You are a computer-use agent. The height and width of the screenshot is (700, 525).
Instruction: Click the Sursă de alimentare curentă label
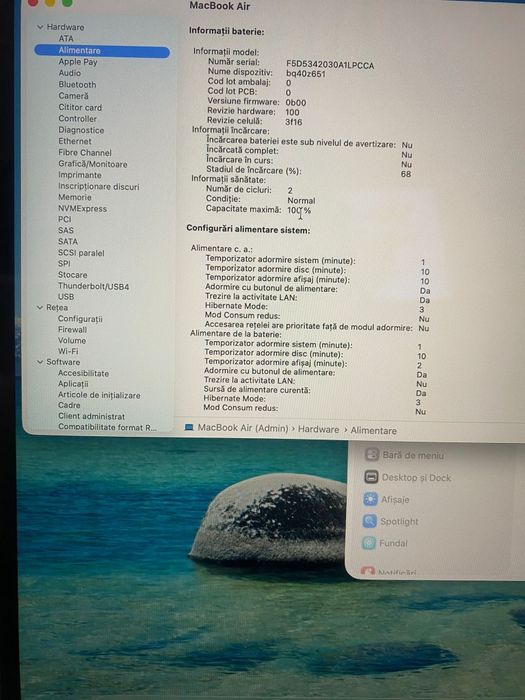click(257, 390)
